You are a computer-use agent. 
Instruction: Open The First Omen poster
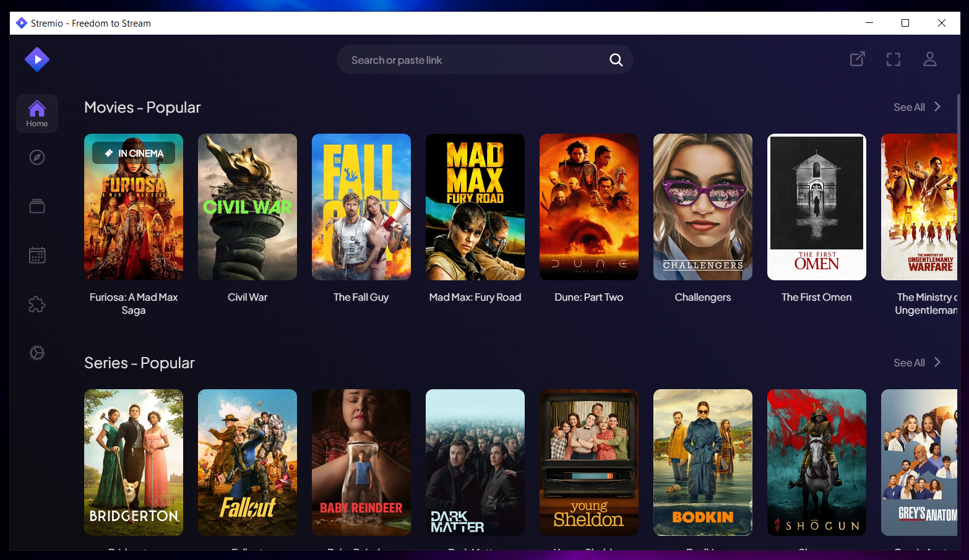click(x=817, y=207)
